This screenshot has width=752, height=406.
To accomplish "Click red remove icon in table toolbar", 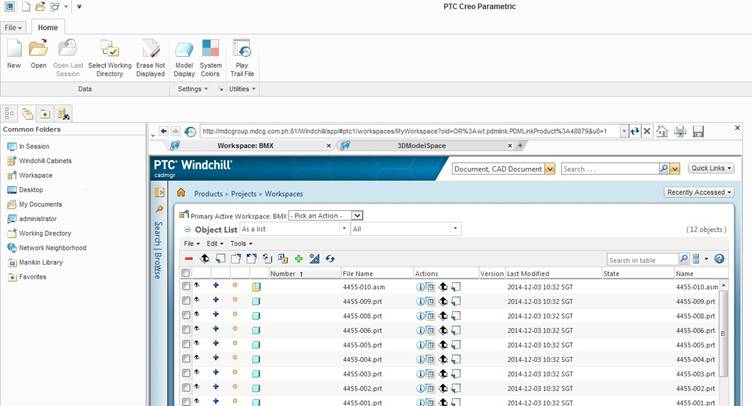I will click(x=189, y=259).
